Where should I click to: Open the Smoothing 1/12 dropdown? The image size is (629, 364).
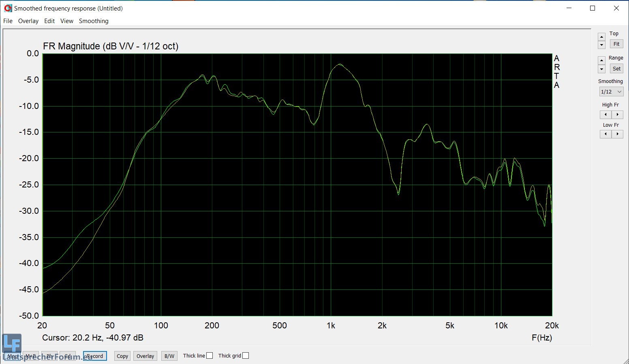coord(611,92)
